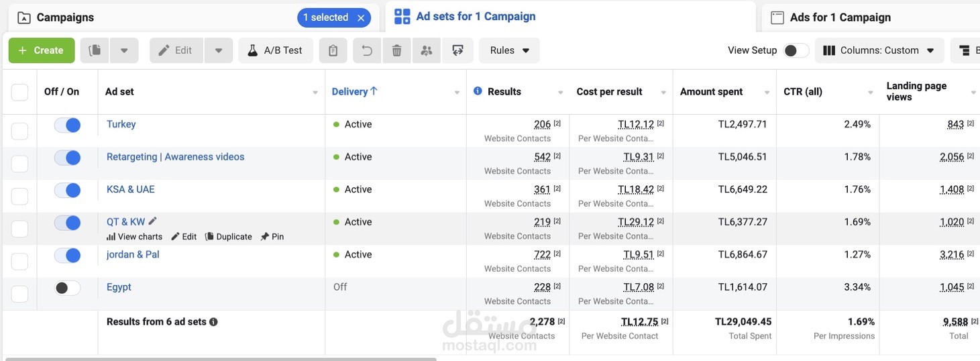Clear the 1 selected filter using the X
The height and width of the screenshot is (361, 980).
[x=361, y=17]
